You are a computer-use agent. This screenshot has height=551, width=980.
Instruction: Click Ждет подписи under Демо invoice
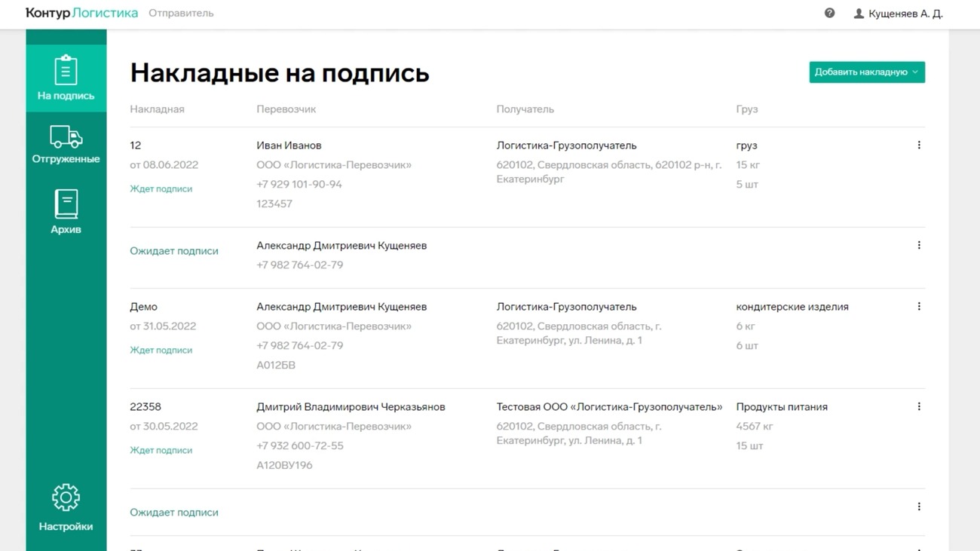point(161,350)
